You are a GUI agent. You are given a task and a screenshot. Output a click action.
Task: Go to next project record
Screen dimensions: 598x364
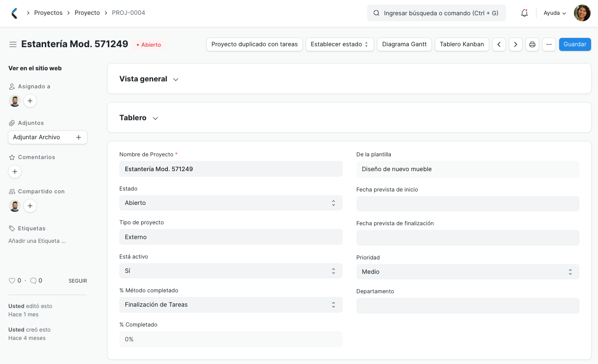516,44
